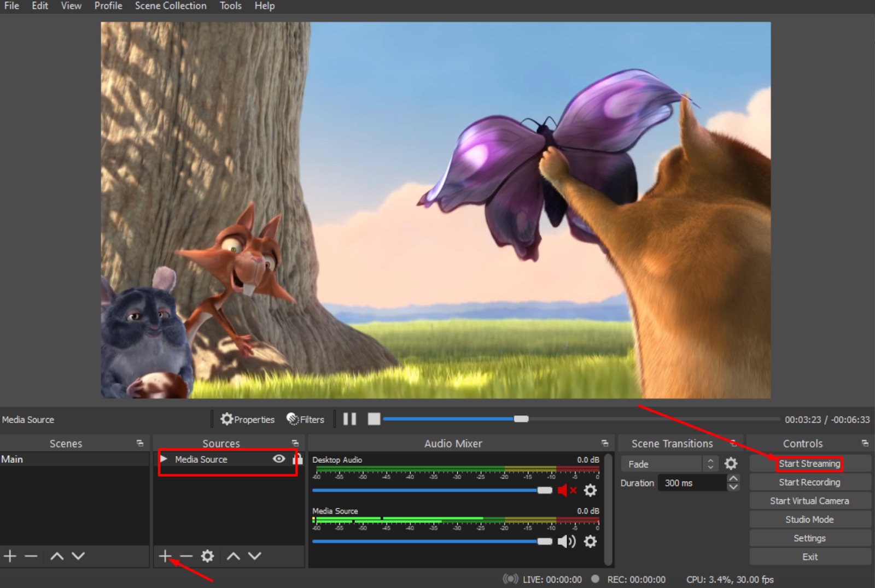Screen dimensions: 875x588
Task: Click the REC: 00:00:00 timer text
Action: (637, 579)
